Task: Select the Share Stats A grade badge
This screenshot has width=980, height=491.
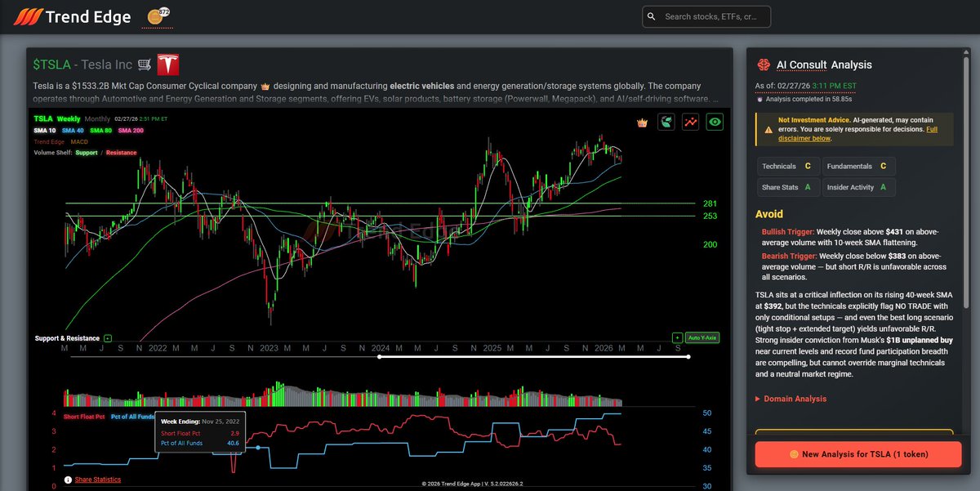Action: point(788,187)
